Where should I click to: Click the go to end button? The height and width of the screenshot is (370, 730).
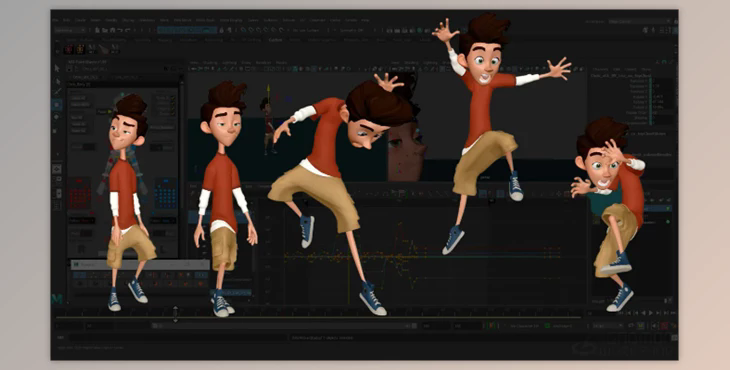click(674, 313)
